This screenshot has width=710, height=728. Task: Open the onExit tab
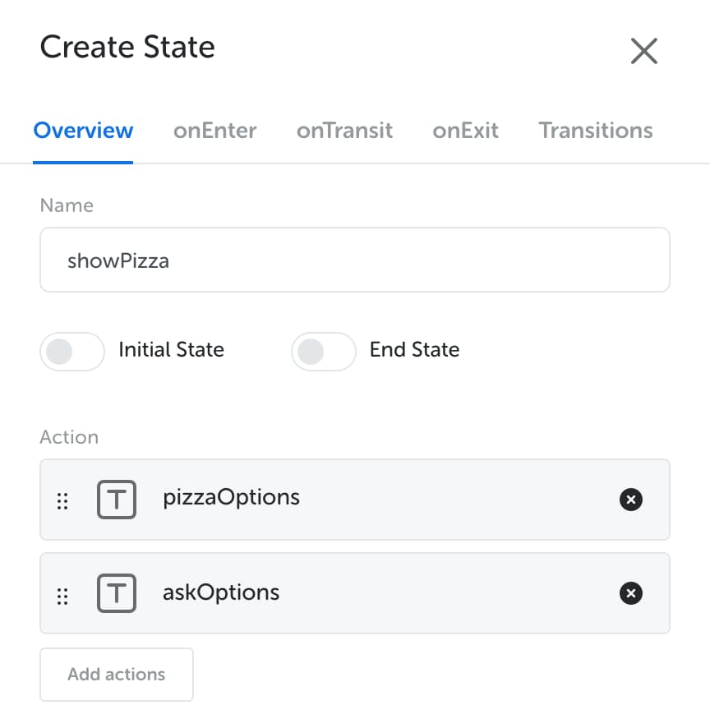(465, 131)
